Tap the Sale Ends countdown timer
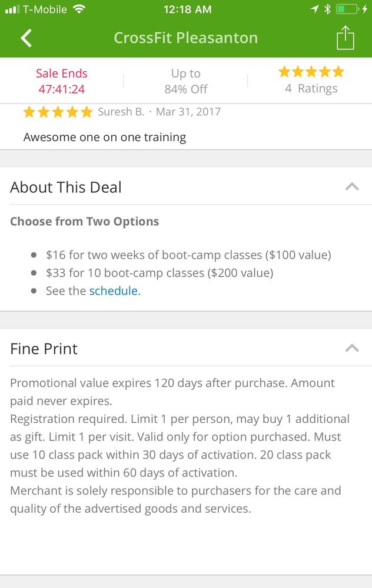Image resolution: width=372 pixels, height=588 pixels. (x=61, y=89)
